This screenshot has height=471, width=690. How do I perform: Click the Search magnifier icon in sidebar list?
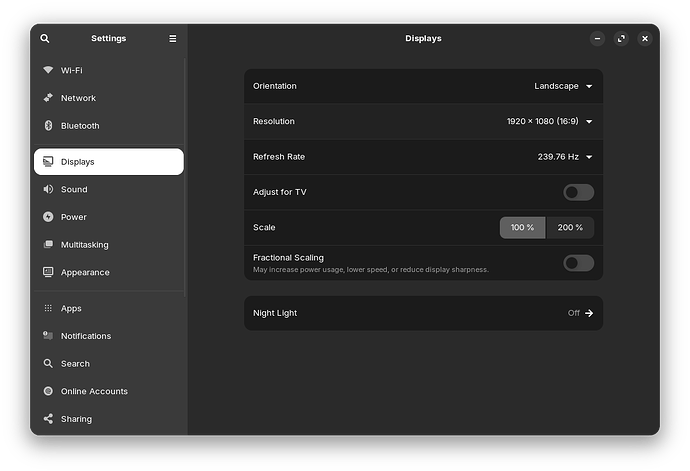48,363
